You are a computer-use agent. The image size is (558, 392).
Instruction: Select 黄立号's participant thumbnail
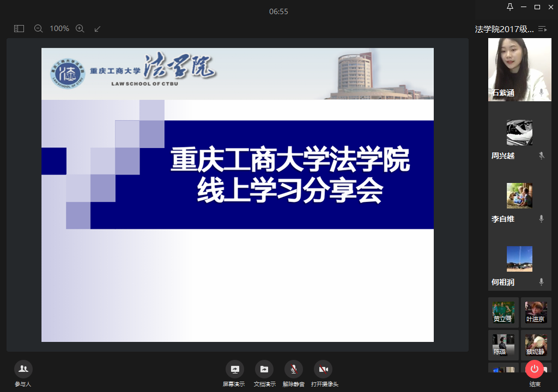(x=504, y=313)
